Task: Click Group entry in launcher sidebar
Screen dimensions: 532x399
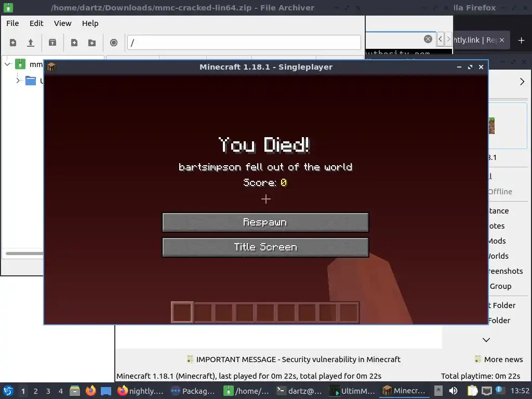Action: pos(500,286)
